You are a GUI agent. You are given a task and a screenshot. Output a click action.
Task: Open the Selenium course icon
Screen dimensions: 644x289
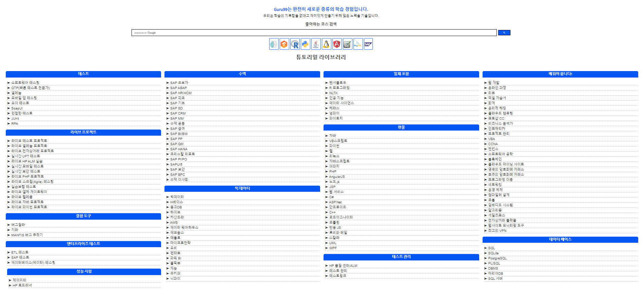(x=347, y=44)
